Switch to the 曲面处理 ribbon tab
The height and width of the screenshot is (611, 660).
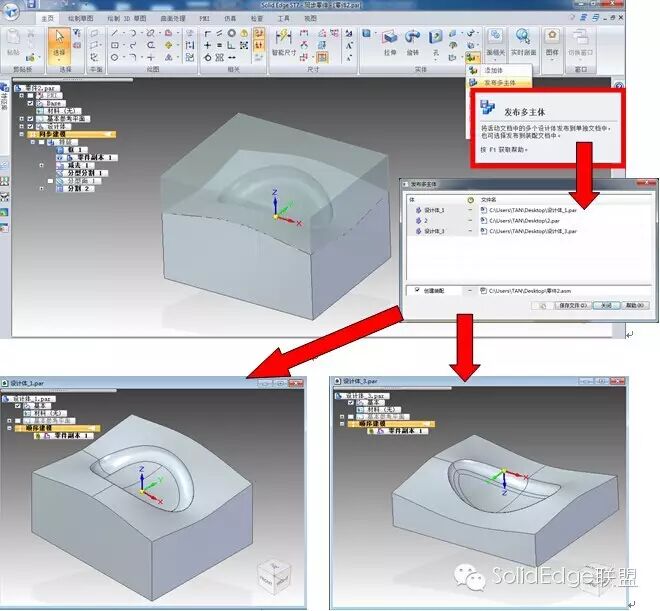173,19
